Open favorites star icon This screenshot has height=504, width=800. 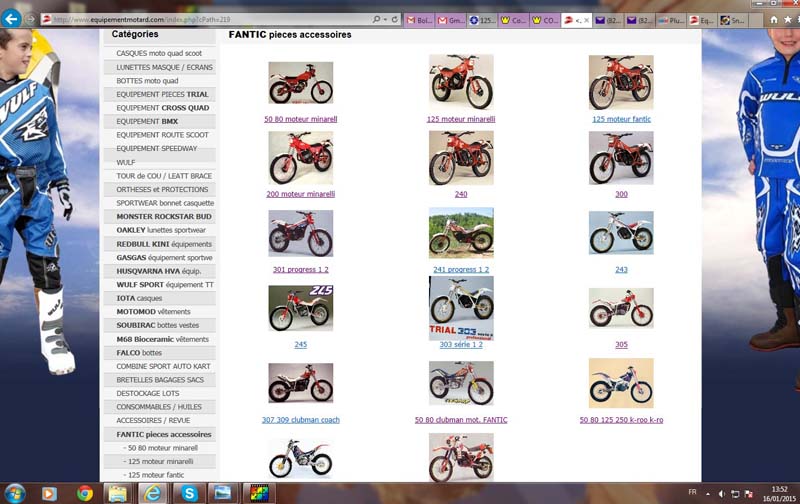point(787,19)
